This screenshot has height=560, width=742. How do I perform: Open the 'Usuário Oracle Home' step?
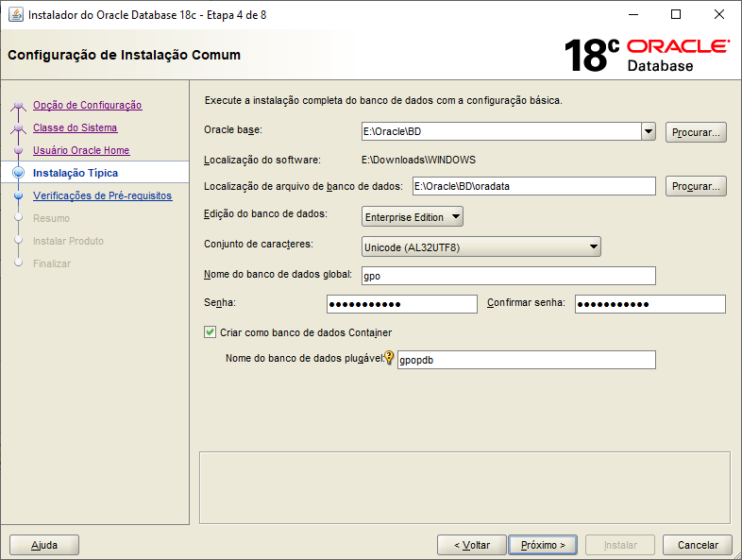pyautogui.click(x=81, y=150)
